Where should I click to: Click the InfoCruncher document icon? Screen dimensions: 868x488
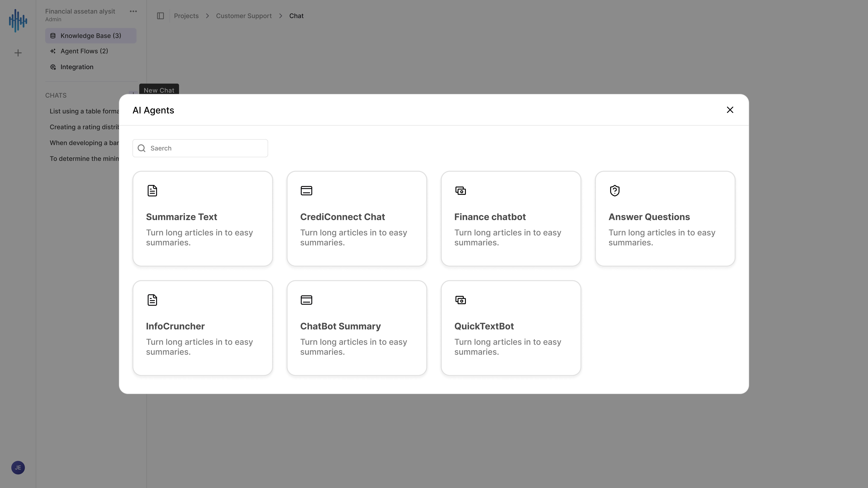pos(152,300)
